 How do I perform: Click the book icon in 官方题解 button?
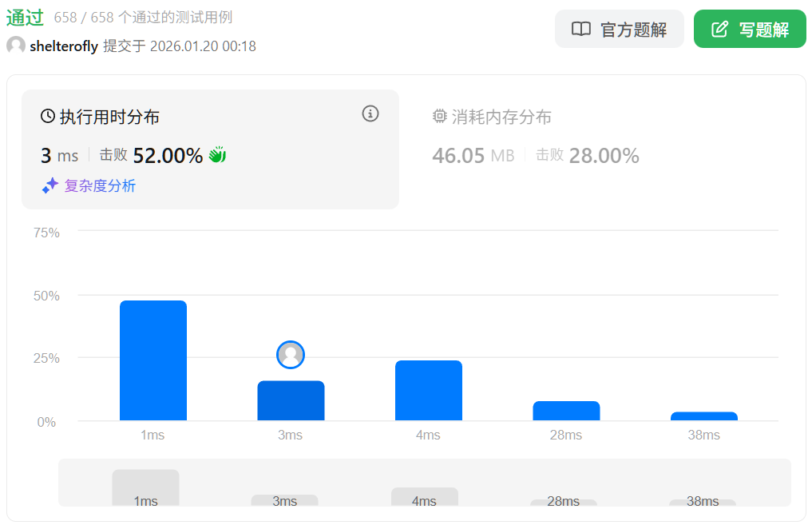click(581, 30)
